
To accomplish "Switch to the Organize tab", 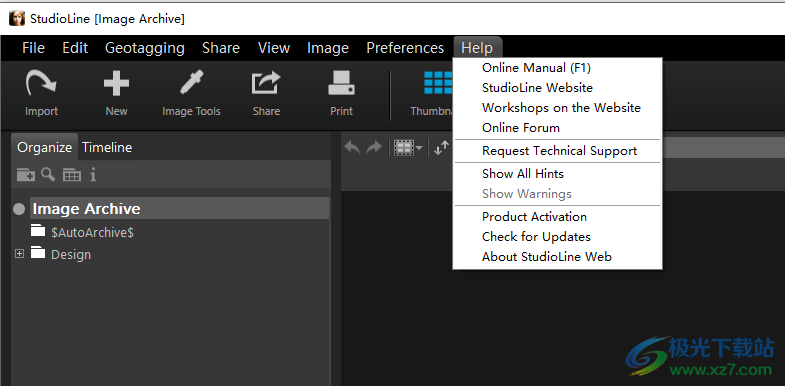I will pos(45,147).
